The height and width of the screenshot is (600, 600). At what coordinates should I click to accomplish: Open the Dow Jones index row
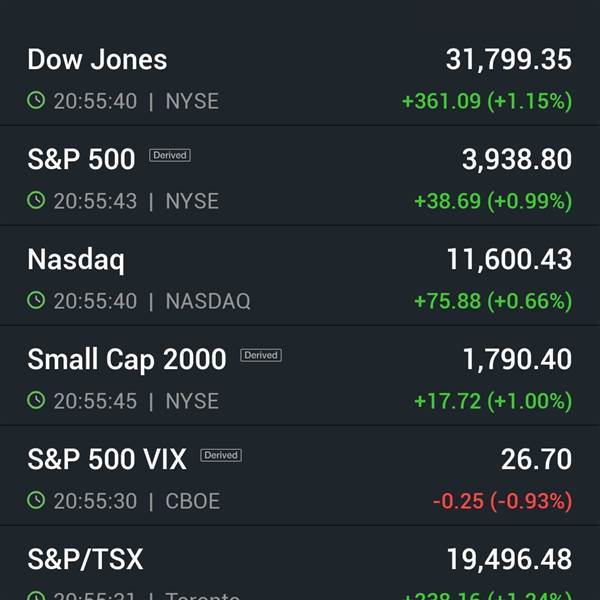click(300, 79)
